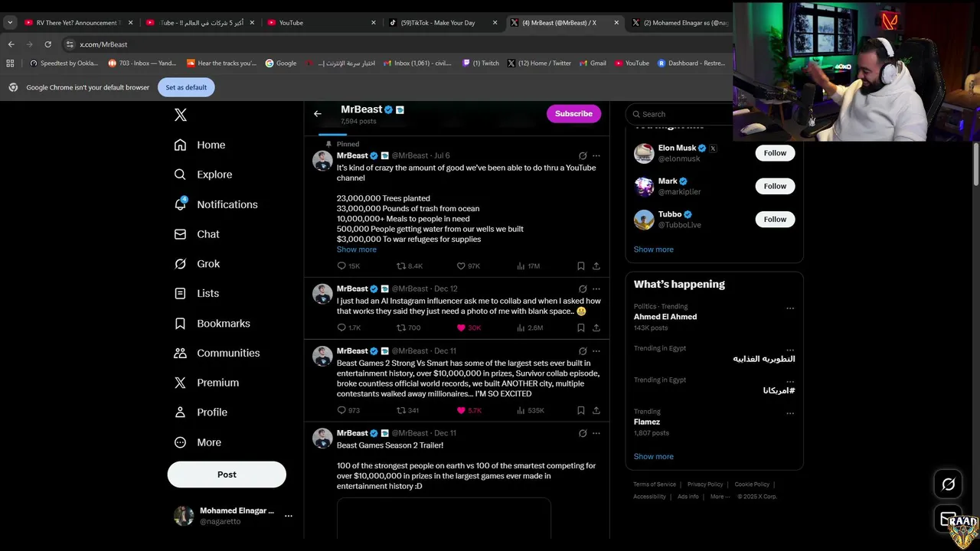This screenshot has height=551, width=980.
Task: Like the pinned post with 97K likes
Action: pos(468,266)
